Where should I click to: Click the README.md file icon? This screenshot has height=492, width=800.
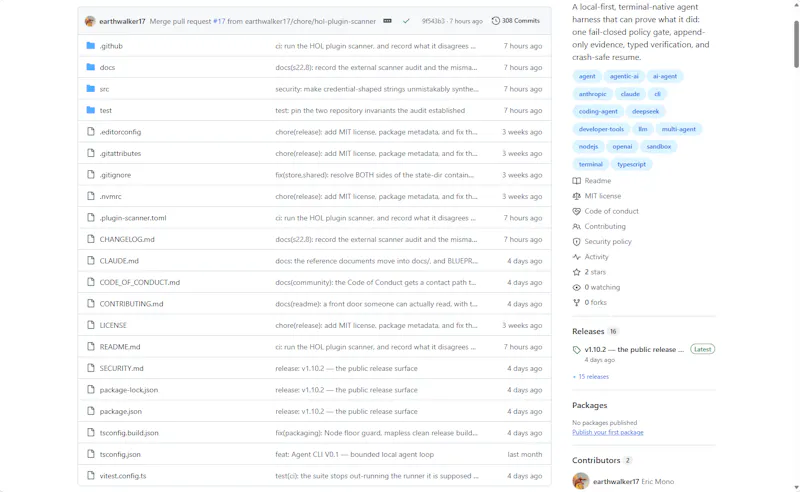(91, 346)
